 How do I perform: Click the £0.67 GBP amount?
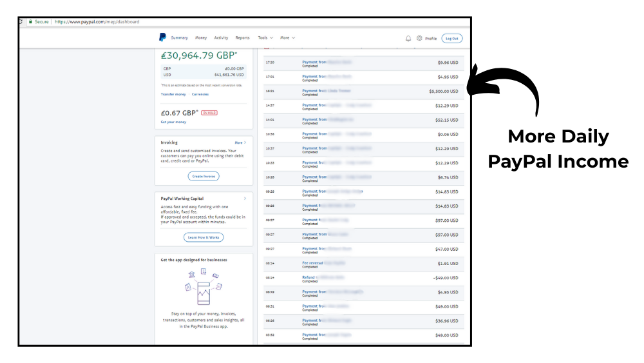point(180,113)
